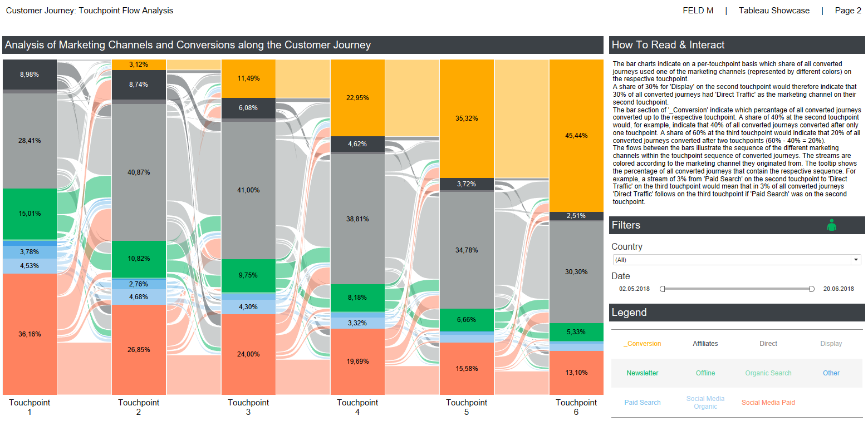Toggle the "_Conversion" legend entry
Image resolution: width=868 pixels, height=421 pixels.
point(642,344)
